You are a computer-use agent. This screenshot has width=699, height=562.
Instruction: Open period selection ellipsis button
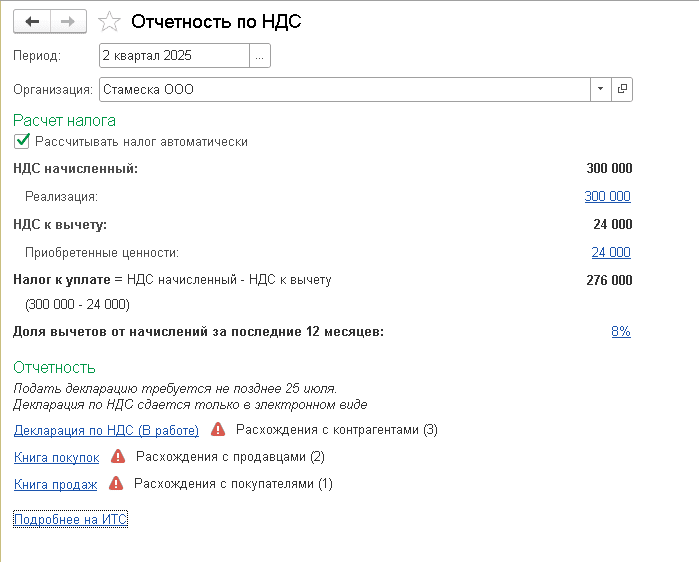coord(260,56)
